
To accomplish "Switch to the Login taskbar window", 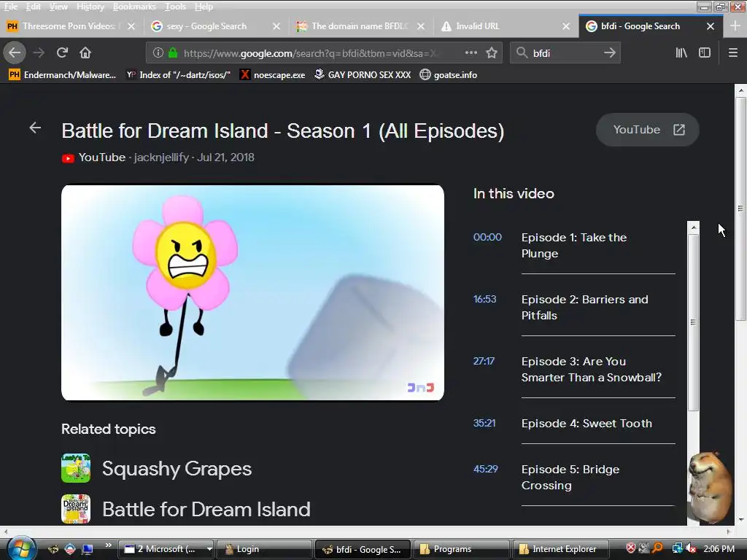I will (x=264, y=549).
